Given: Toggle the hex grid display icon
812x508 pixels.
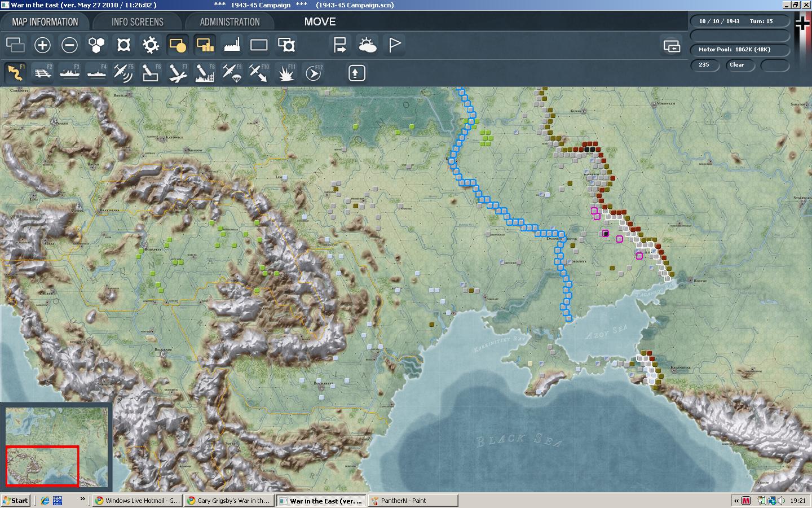Looking at the screenshot, I should [96, 45].
